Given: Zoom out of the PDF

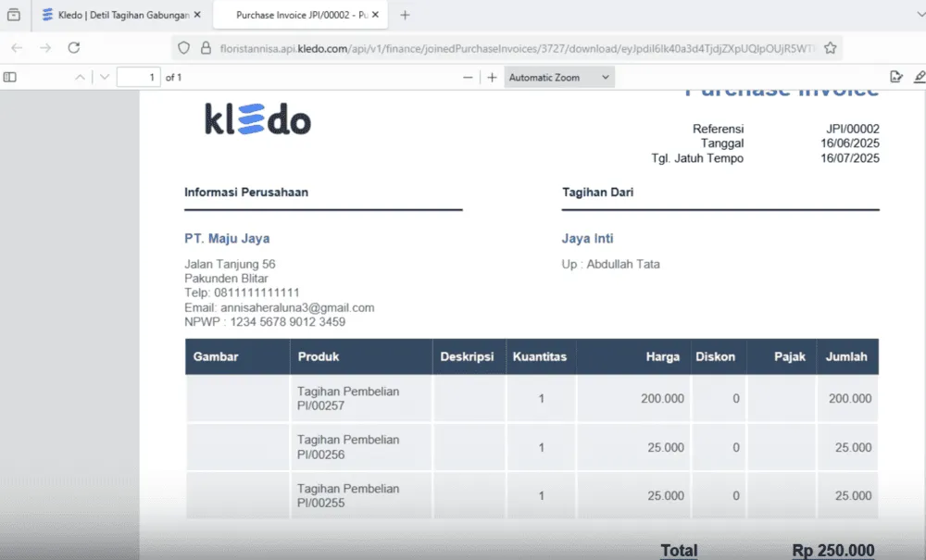Looking at the screenshot, I should pos(468,78).
